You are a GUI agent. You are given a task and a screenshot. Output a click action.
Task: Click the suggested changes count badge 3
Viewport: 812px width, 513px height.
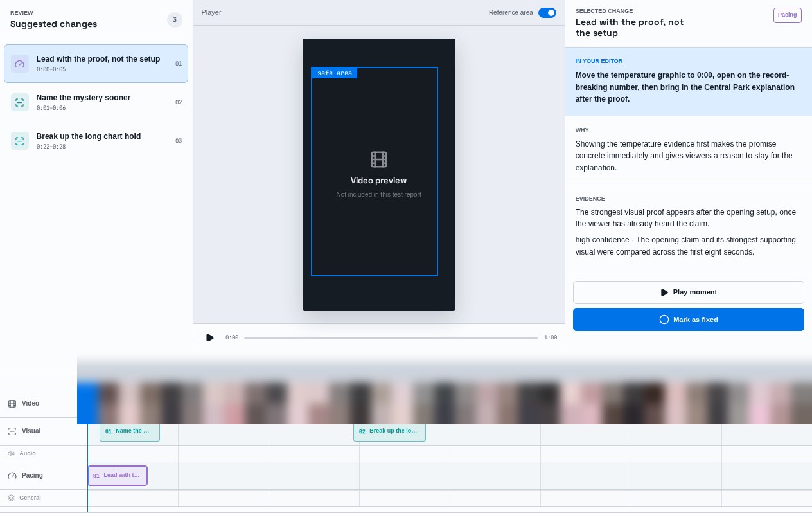coord(175,20)
